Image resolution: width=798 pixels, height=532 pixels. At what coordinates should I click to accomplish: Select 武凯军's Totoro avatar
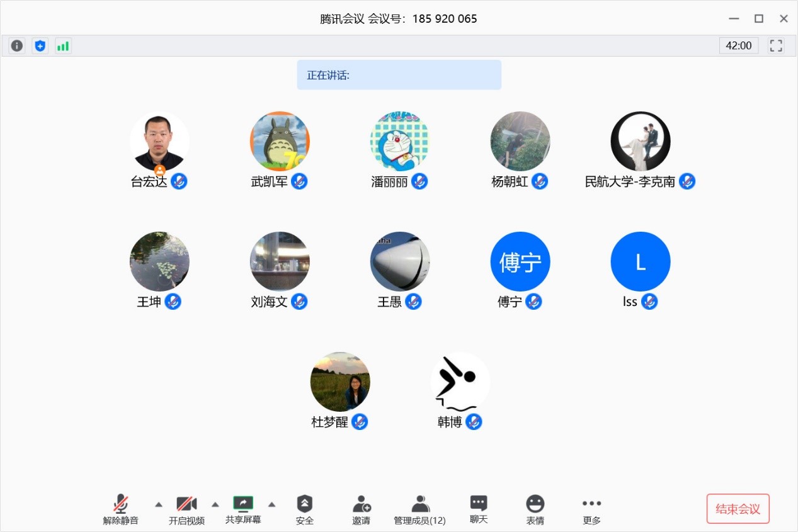click(280, 141)
